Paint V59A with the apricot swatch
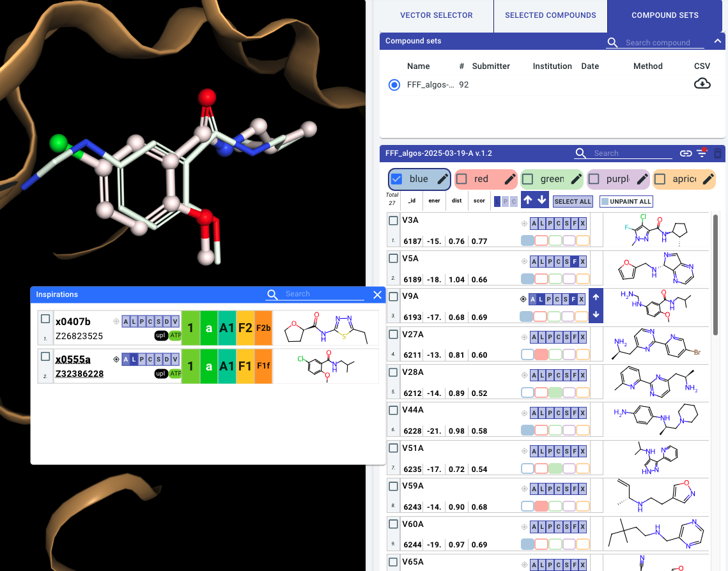The image size is (728, 571). click(583, 506)
